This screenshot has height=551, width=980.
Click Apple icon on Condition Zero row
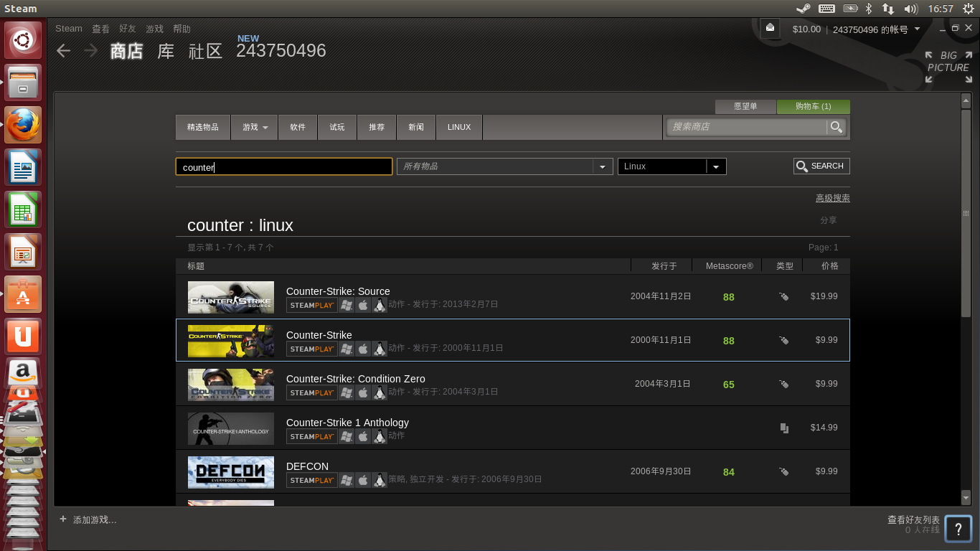click(363, 392)
